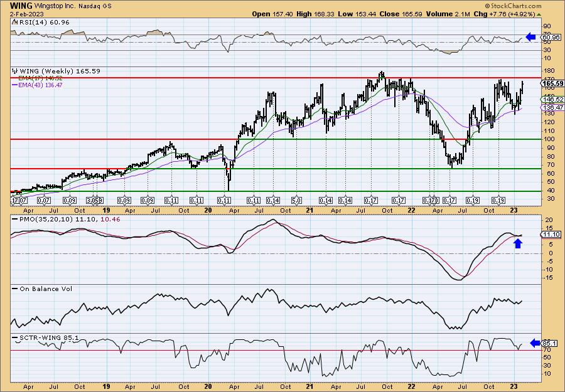Screen dimensions: 565x392
Task: Click the Open 157.40 value
Action: (x=272, y=14)
